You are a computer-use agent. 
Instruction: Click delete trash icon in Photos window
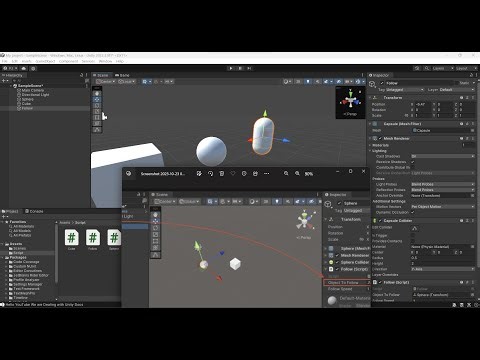[222, 174]
